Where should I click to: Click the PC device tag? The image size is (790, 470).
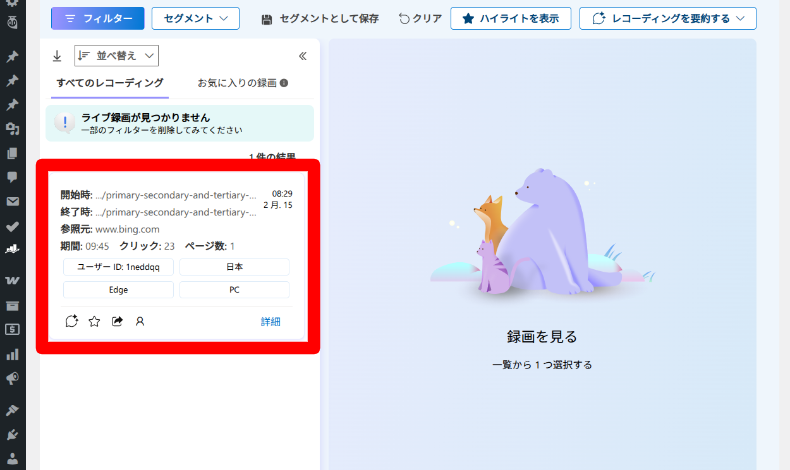pyautogui.click(x=234, y=290)
